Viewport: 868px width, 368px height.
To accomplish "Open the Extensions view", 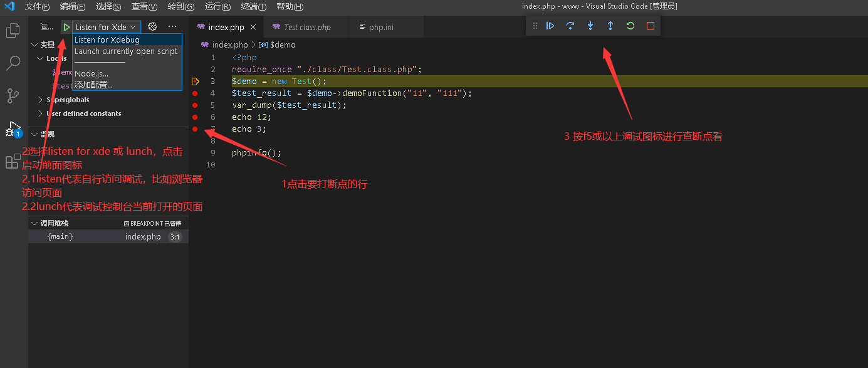I will point(13,162).
